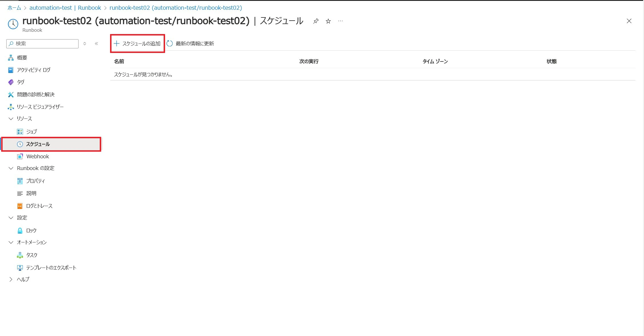Viewport: 644px width, 336px height.
Task: Open the 説明 item
Action: [x=31, y=193]
